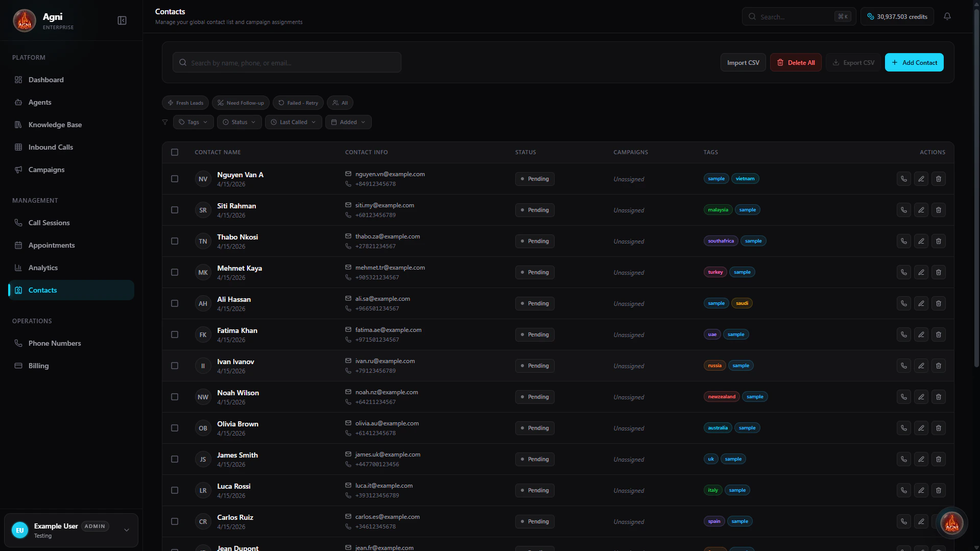Call Siti Rahman via phone icon
Screen dimensions: 980x551
pyautogui.click(x=904, y=210)
